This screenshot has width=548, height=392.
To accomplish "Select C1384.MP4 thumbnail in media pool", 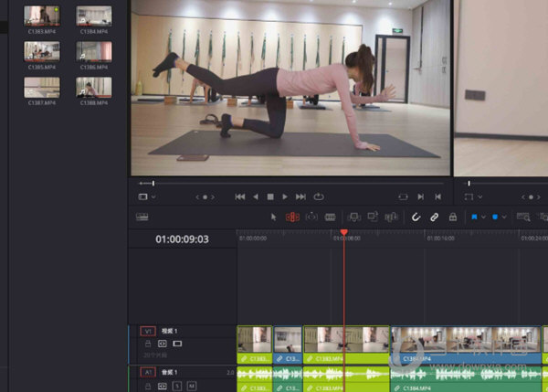I will [x=94, y=16].
